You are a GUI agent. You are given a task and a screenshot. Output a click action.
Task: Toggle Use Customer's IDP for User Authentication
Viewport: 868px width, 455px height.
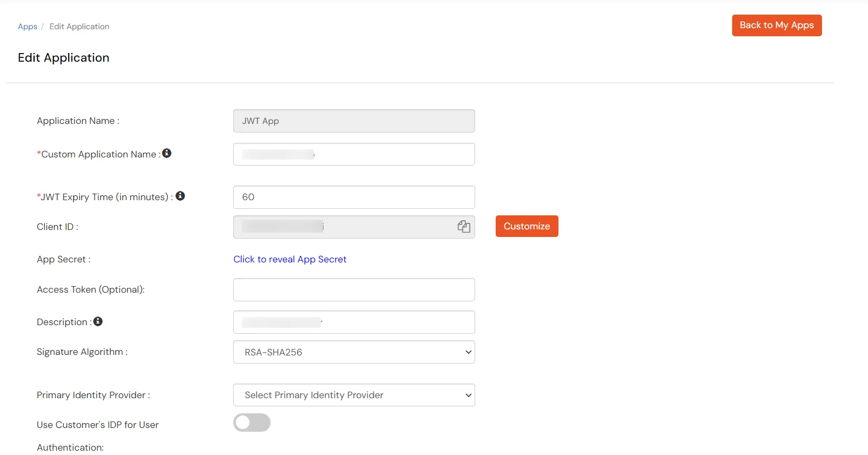[252, 423]
